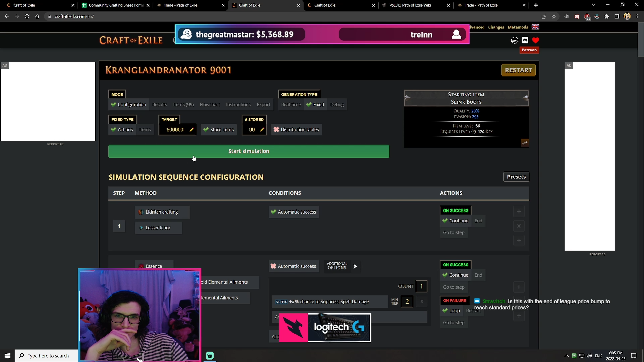Switch to the Flowchart mode tab
The image size is (644, 362).
(x=210, y=105)
